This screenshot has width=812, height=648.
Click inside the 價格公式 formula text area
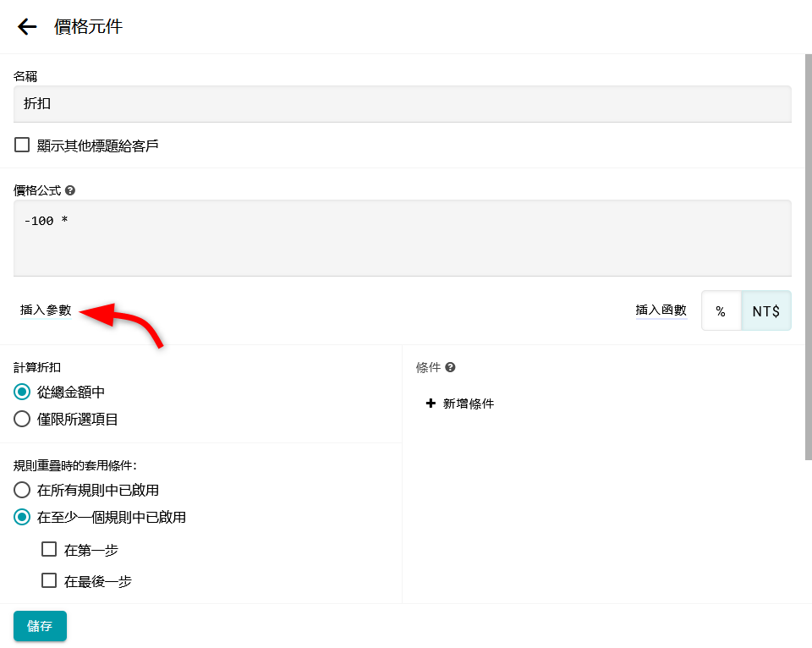[x=402, y=238]
